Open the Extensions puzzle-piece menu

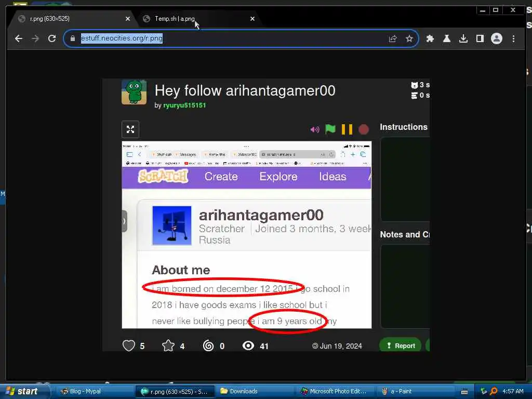click(x=430, y=38)
